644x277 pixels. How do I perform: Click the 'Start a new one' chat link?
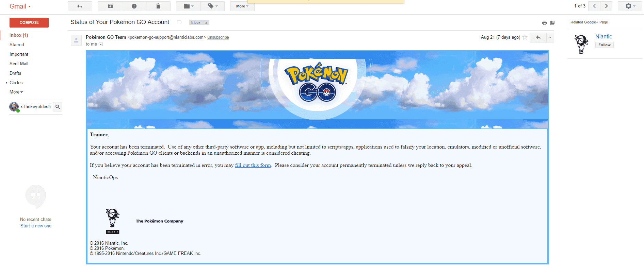tap(36, 226)
